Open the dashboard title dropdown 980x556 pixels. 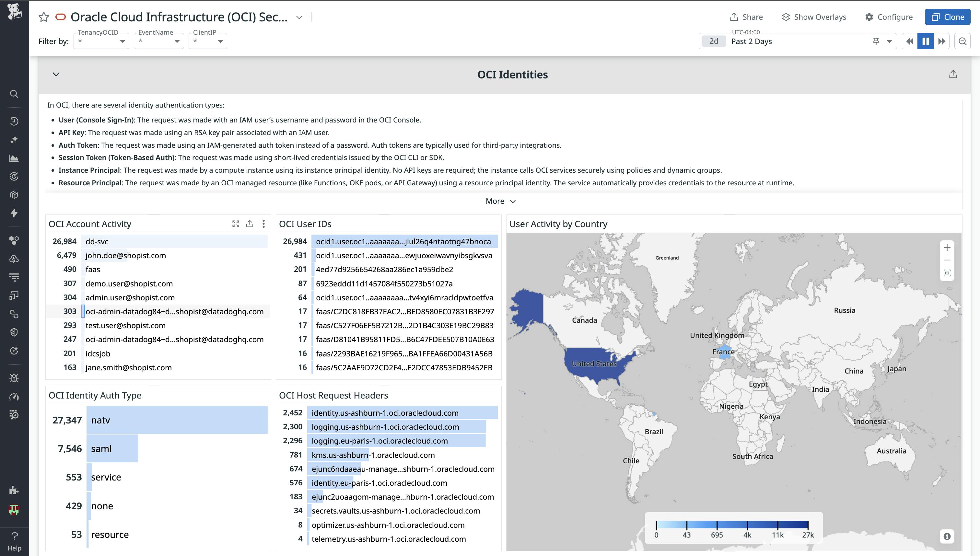point(299,17)
